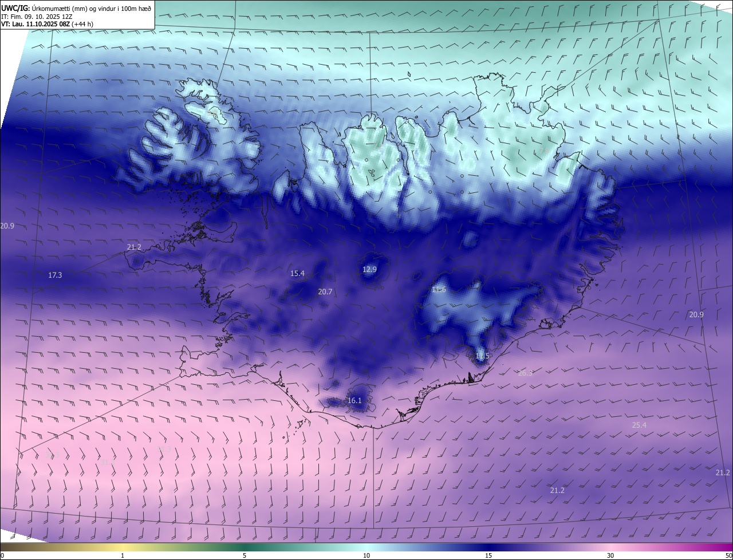Click the 15.4 value label

(x=297, y=274)
